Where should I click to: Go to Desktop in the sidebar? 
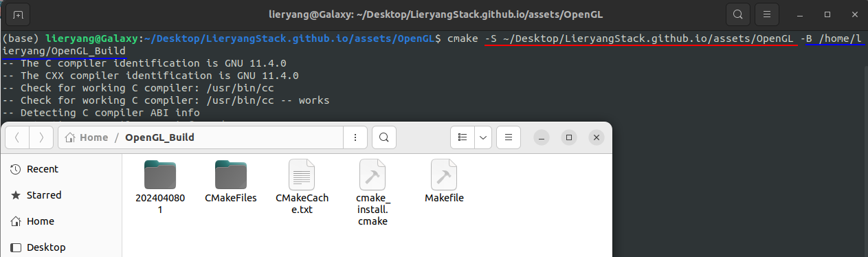pos(60,247)
